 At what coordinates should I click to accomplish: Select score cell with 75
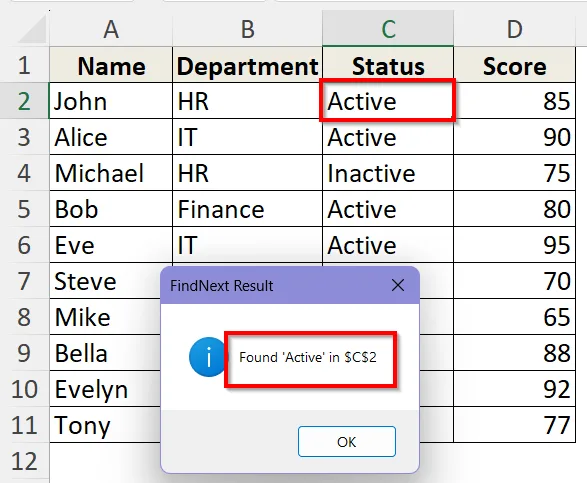point(514,173)
